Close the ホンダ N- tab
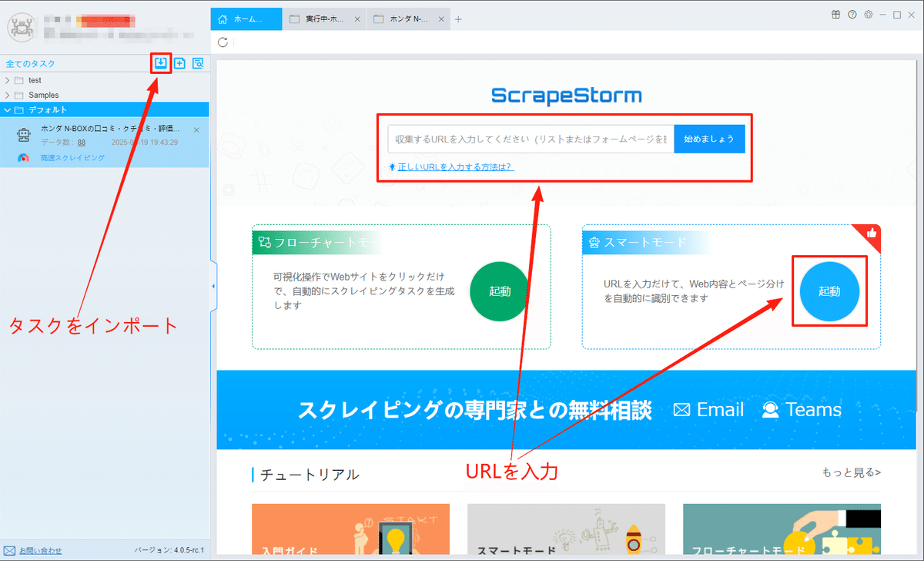This screenshot has height=561, width=924. click(442, 20)
